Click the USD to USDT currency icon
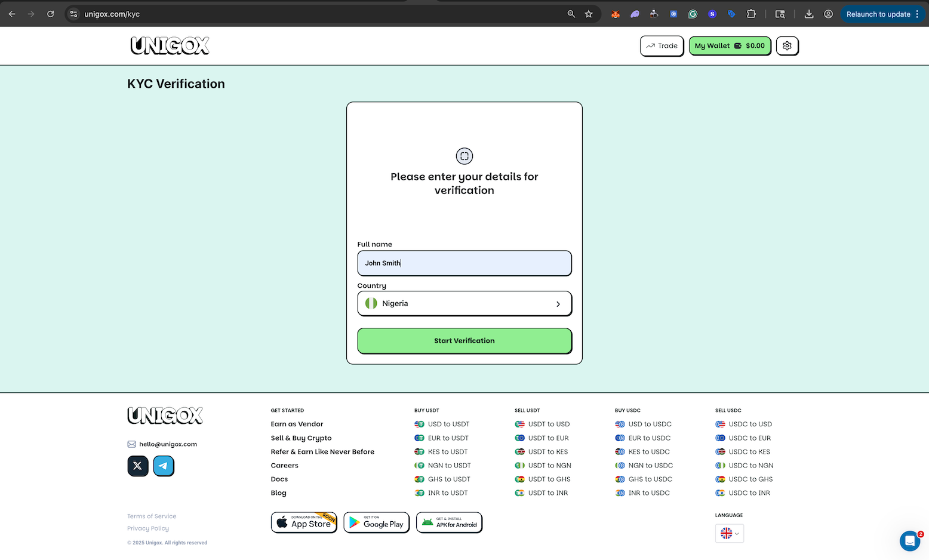The image size is (929, 560). point(419,424)
